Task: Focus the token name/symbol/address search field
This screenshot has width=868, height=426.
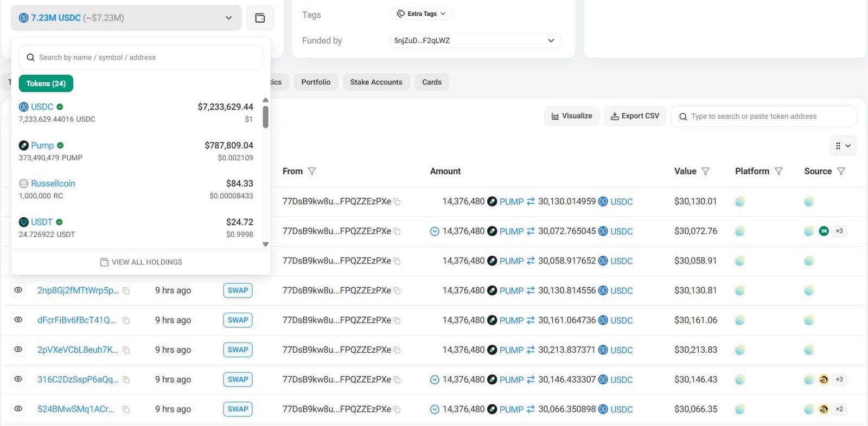Action: 146,57
